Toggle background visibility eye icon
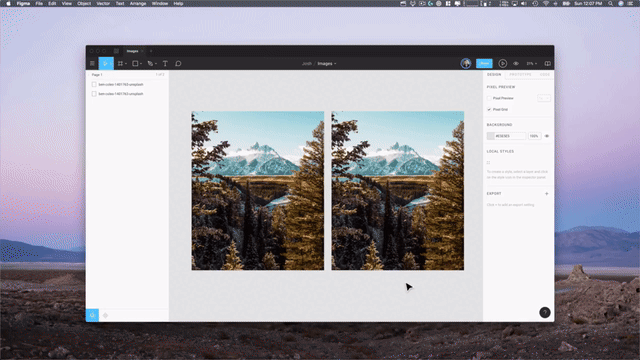This screenshot has width=640, height=360. coord(547,136)
